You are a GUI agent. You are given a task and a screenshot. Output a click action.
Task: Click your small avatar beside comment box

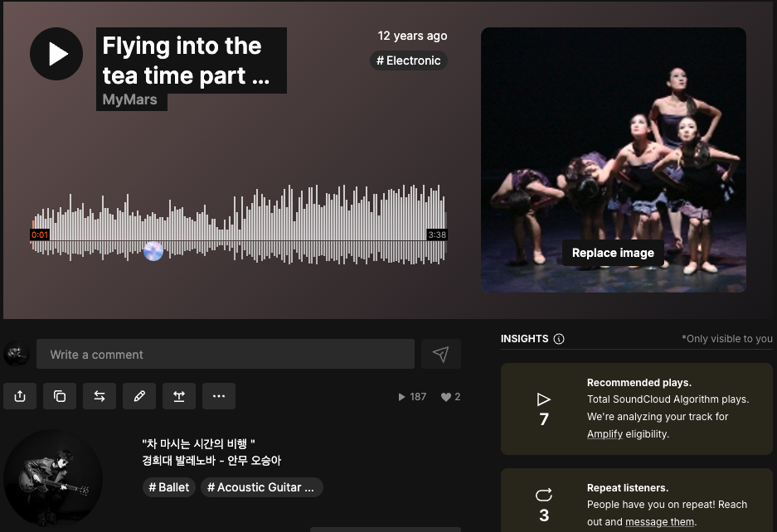(x=17, y=354)
